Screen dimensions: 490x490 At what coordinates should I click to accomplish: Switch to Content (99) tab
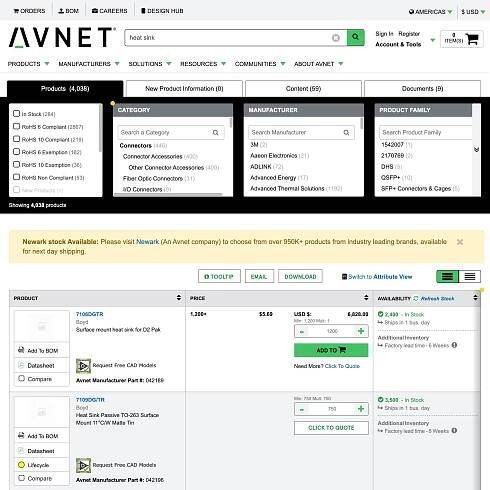pyautogui.click(x=303, y=89)
